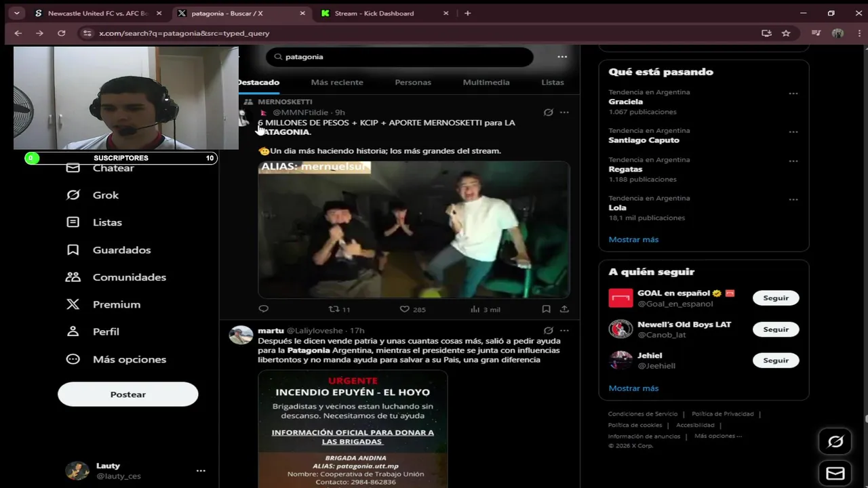Open Condiciones de Servicio link
This screenshot has height=488, width=868.
[643, 414]
